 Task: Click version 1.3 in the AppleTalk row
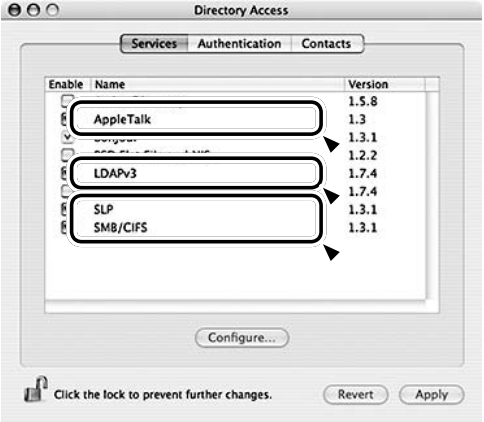(x=357, y=119)
